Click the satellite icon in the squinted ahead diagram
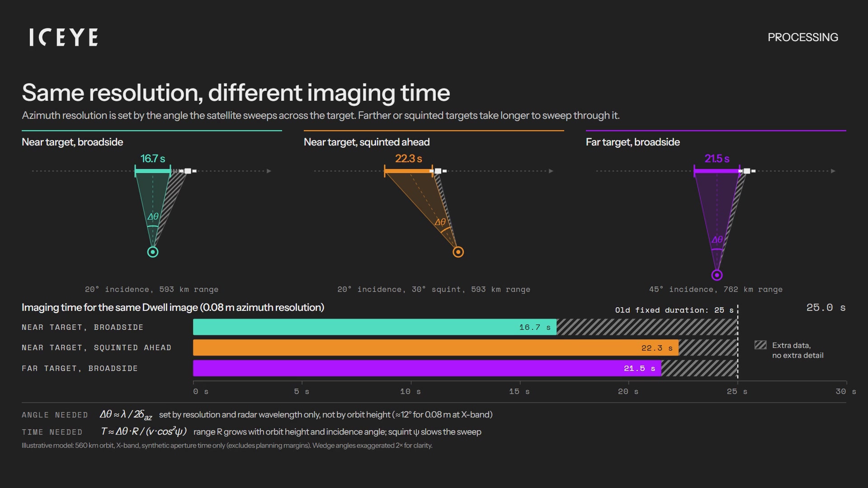This screenshot has height=488, width=868. tap(438, 171)
